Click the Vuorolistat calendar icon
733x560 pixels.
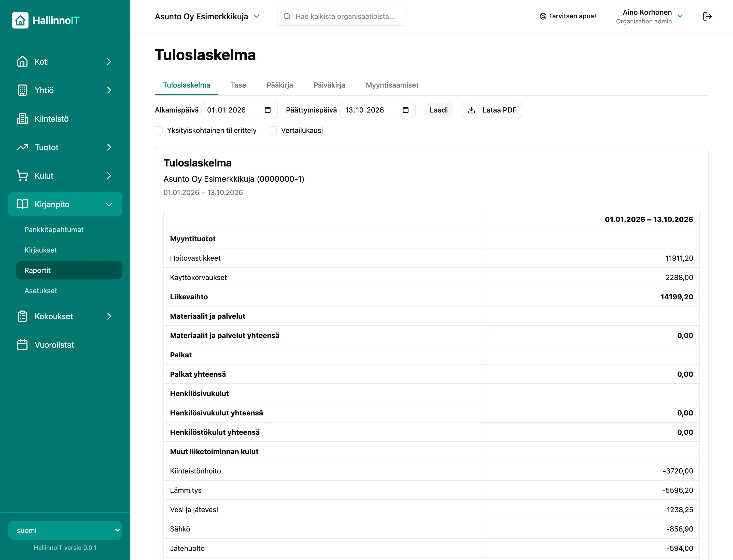22,345
